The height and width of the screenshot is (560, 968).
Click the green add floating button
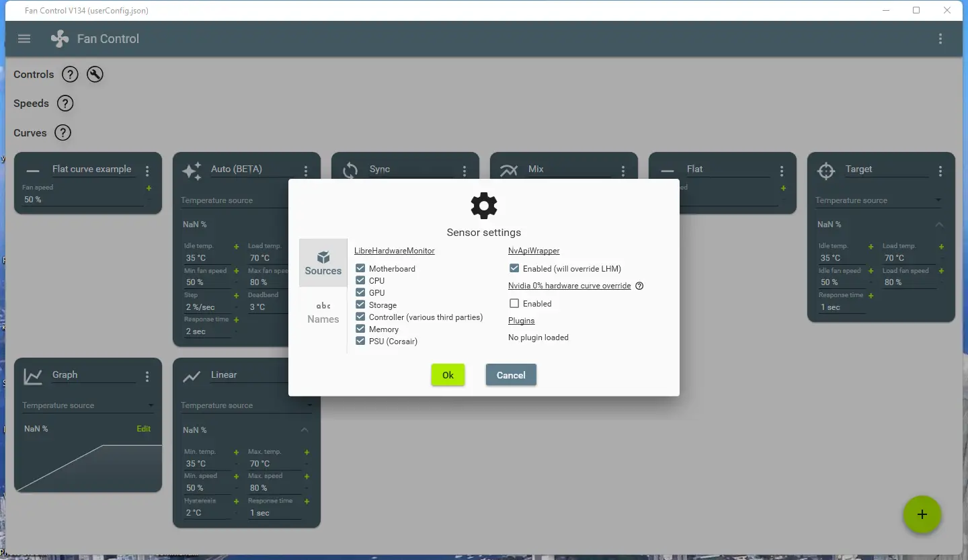click(922, 514)
